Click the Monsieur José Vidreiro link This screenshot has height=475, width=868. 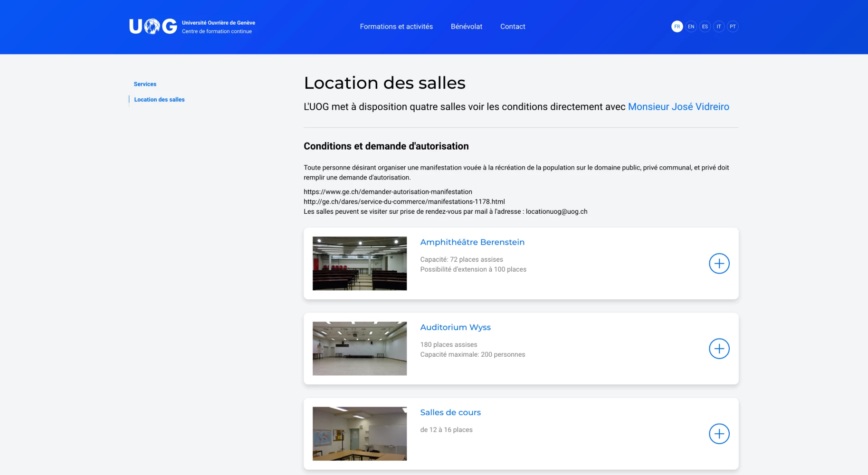pos(678,107)
